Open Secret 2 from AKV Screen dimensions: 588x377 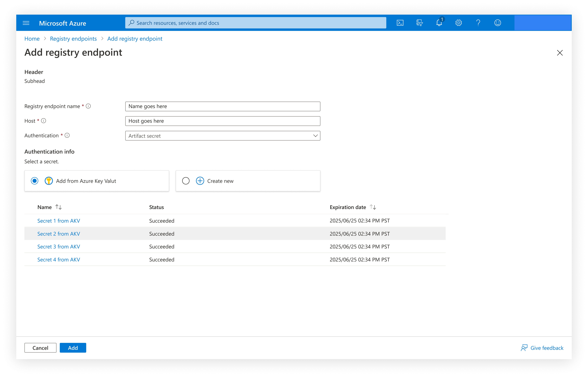click(59, 234)
